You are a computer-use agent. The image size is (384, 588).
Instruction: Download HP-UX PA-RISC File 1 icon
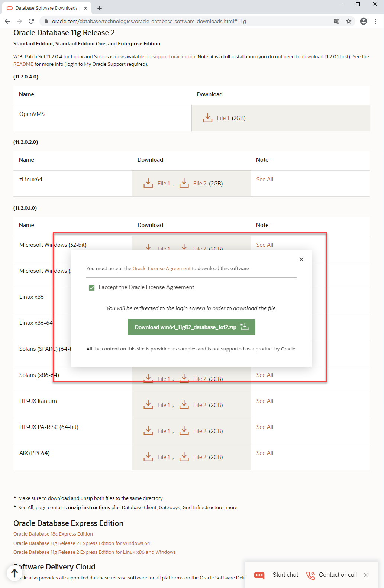148,431
